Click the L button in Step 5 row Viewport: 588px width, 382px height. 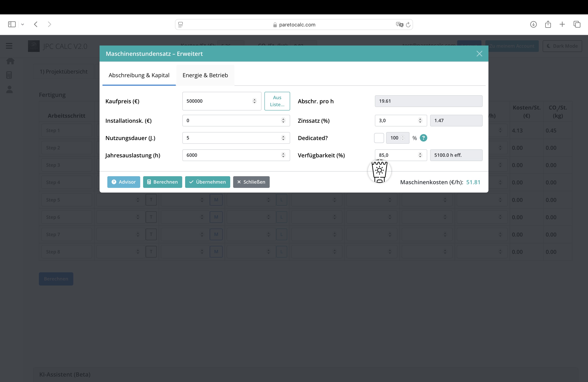[281, 200]
